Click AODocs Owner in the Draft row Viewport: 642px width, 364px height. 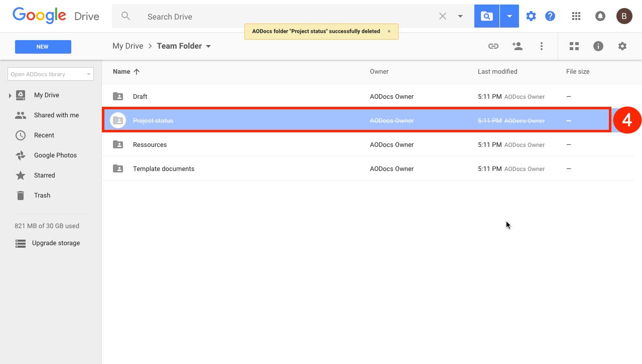click(392, 97)
